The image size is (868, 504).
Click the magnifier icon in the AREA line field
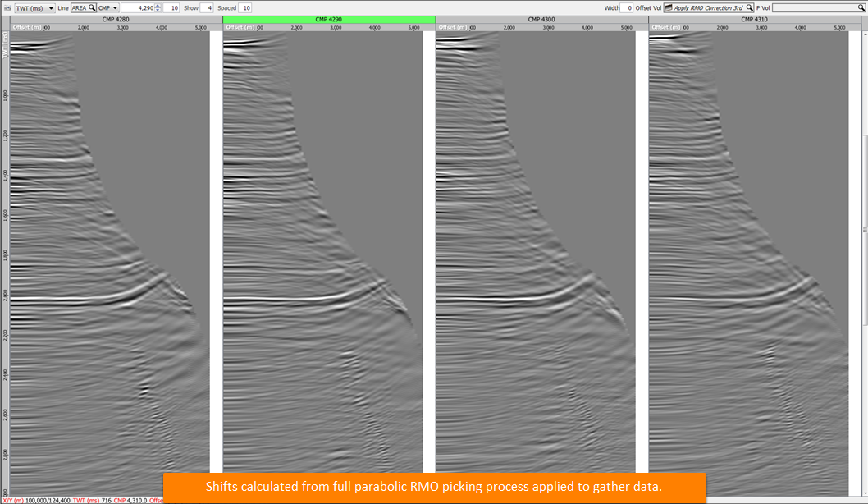pos(92,7)
